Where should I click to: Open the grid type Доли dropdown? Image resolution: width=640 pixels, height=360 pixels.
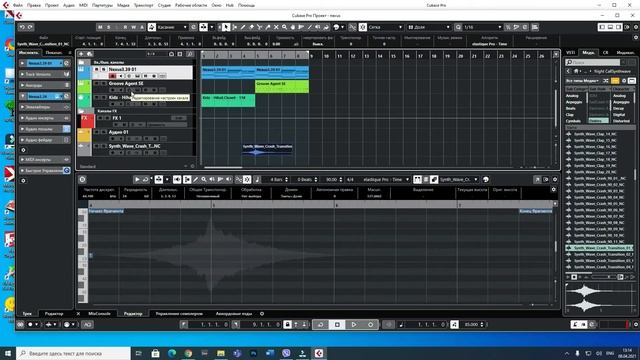429,27
